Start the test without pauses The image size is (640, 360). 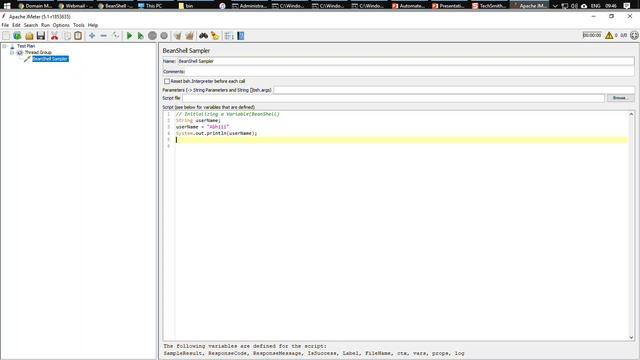[140, 36]
